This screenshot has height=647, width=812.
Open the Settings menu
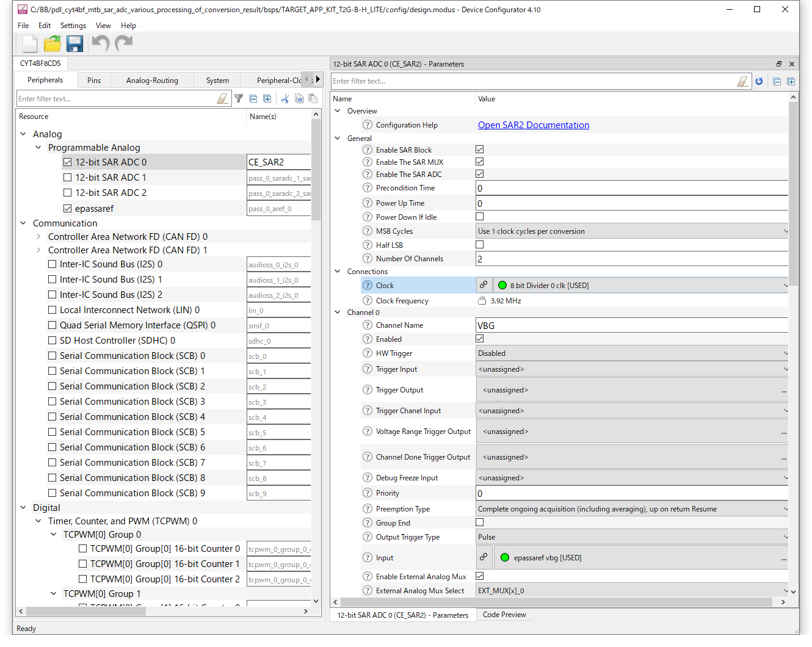coord(73,26)
